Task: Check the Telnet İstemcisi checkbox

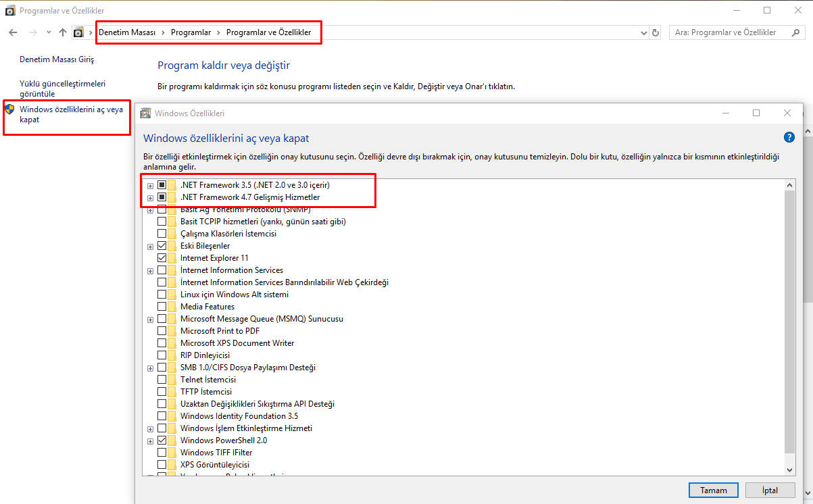Action: pyautogui.click(x=162, y=379)
